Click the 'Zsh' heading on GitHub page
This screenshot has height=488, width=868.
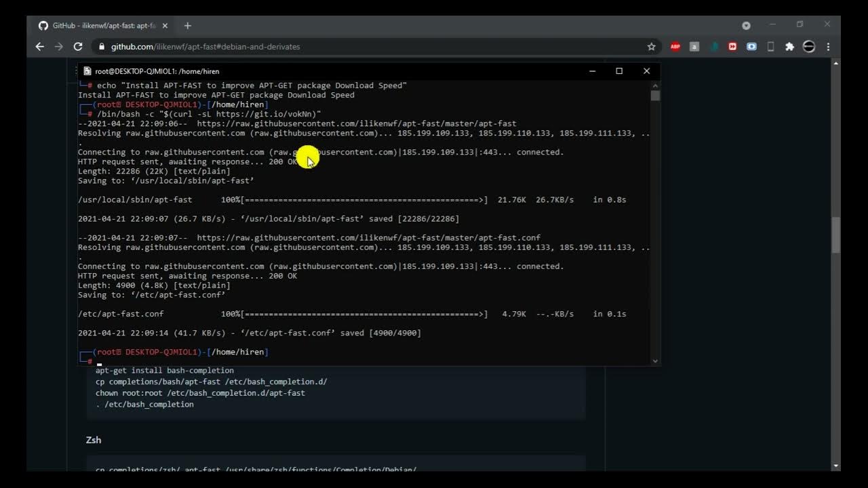point(94,440)
